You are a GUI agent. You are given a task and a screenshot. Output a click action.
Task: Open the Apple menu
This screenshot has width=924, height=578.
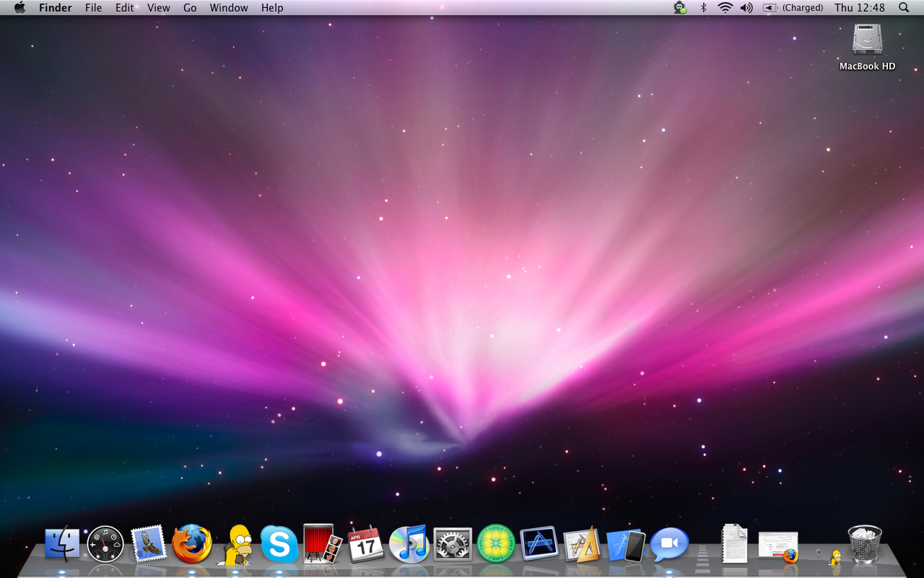tap(19, 8)
